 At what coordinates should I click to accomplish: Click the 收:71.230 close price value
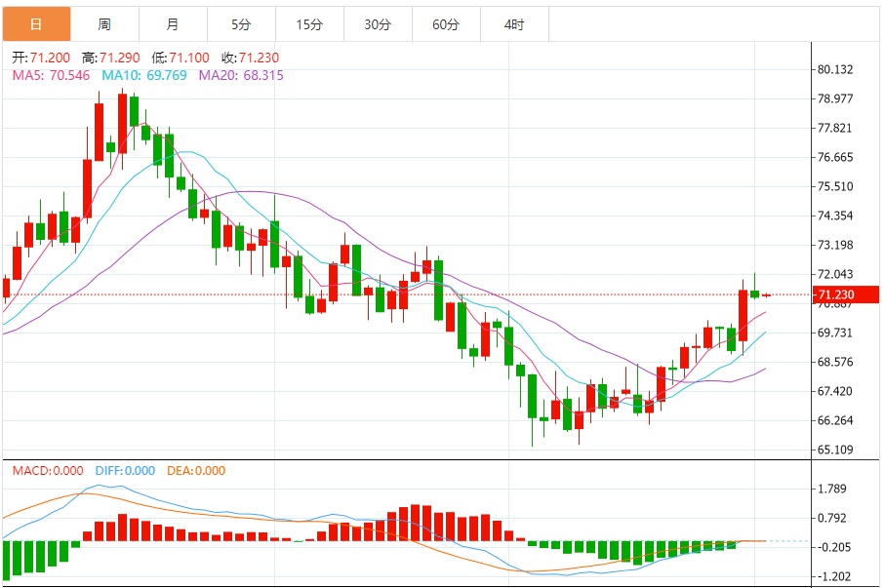point(251,58)
